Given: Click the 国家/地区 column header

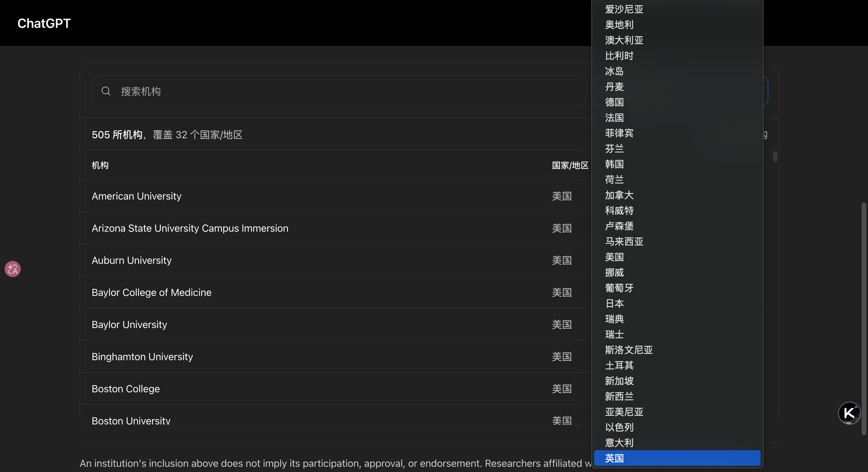Looking at the screenshot, I should pyautogui.click(x=570, y=165).
